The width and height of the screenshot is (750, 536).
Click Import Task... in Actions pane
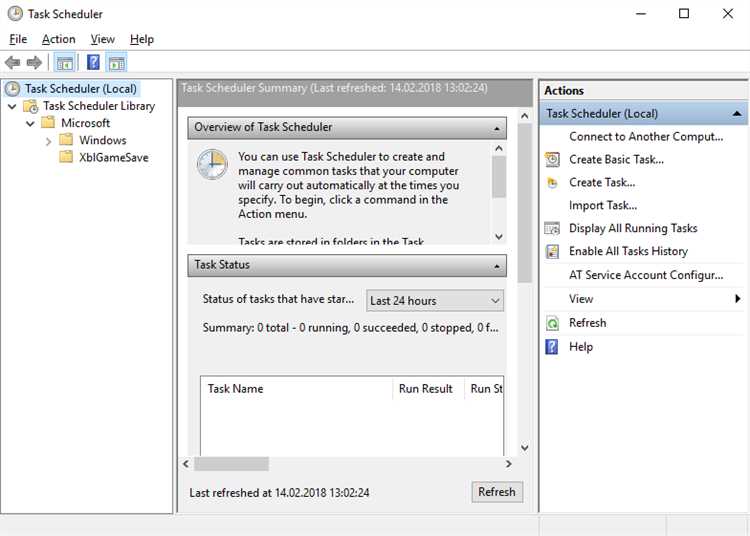[x=603, y=206]
